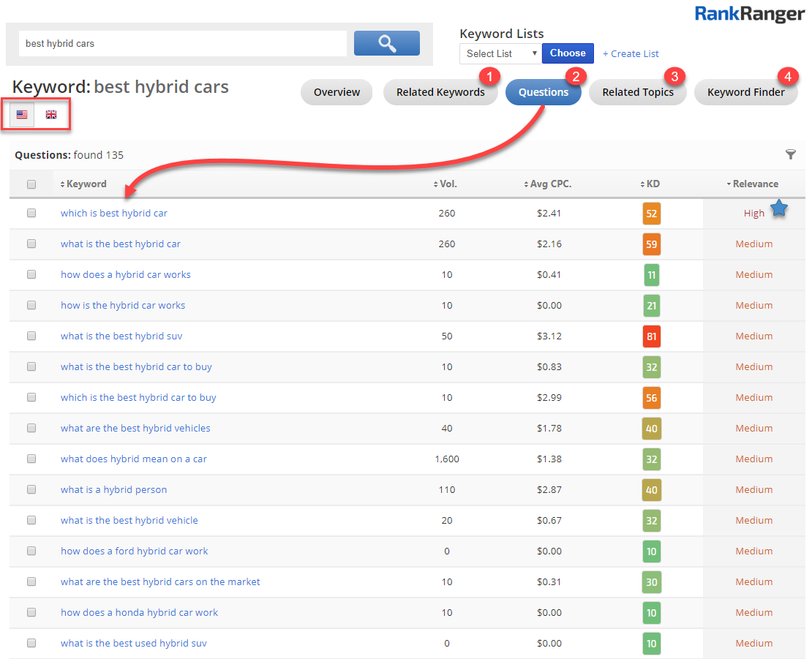Open the filter funnel icon

[790, 154]
